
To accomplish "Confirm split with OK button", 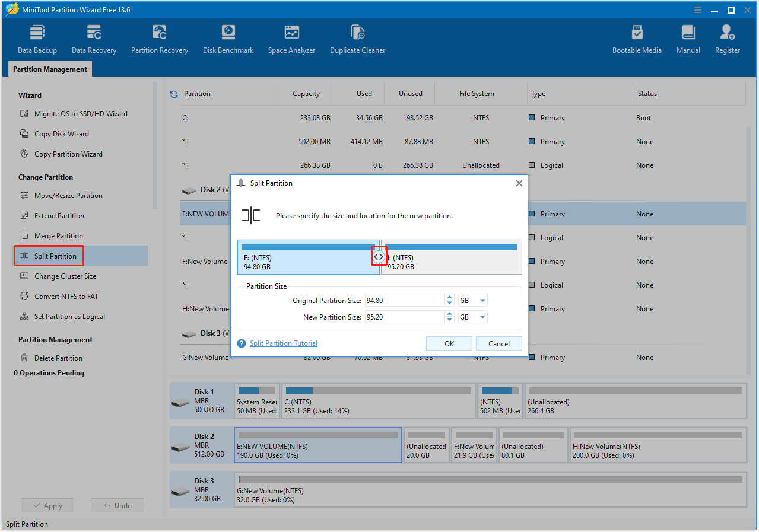I will click(x=449, y=343).
